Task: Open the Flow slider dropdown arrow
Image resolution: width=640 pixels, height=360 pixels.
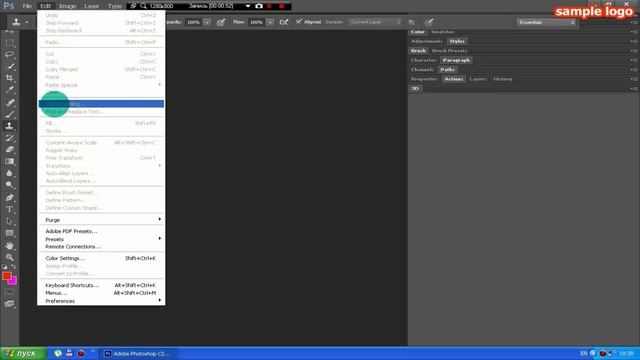Action: 270,22
